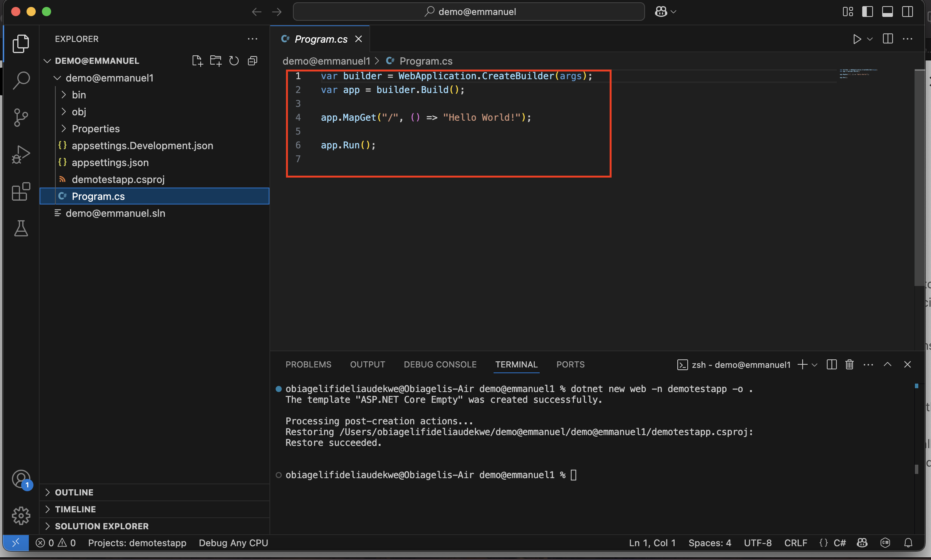931x560 pixels.
Task: Change CRLF end of line sequence
Action: (x=796, y=543)
